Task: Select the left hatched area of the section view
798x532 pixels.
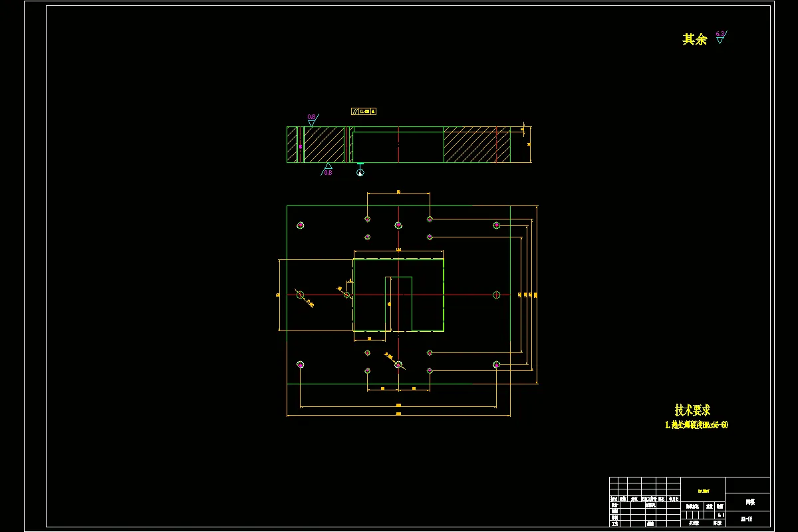Action: click(324, 144)
